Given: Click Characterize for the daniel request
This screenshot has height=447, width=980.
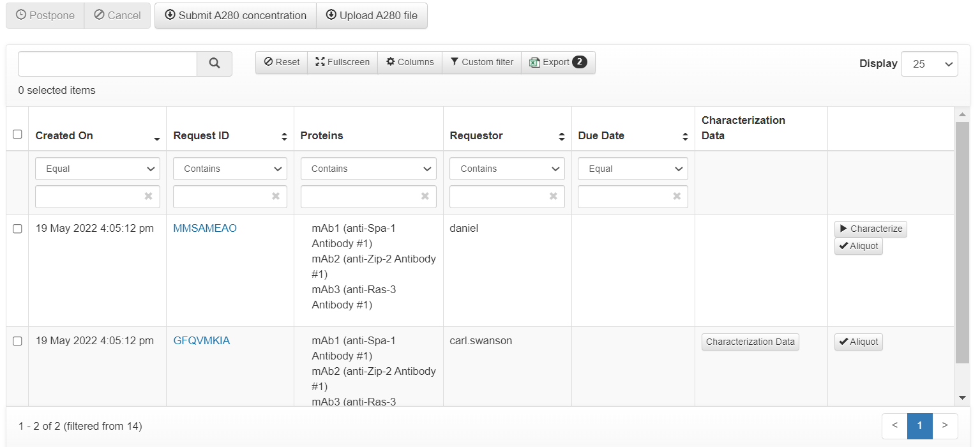Looking at the screenshot, I should 870,229.
